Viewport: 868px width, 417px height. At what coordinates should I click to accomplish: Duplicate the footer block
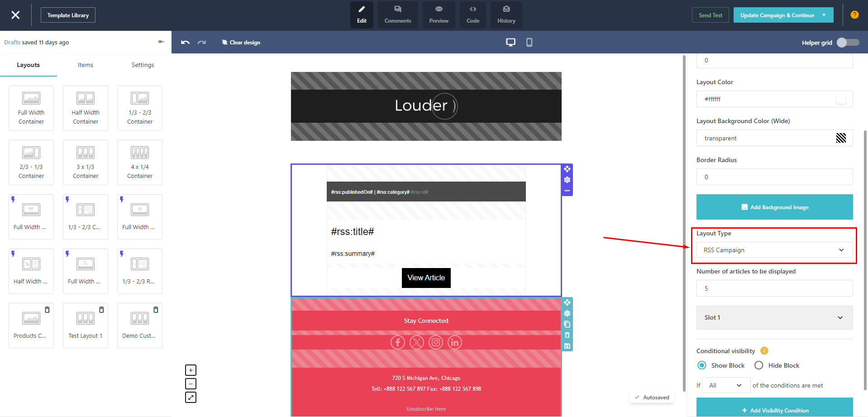[x=567, y=324]
